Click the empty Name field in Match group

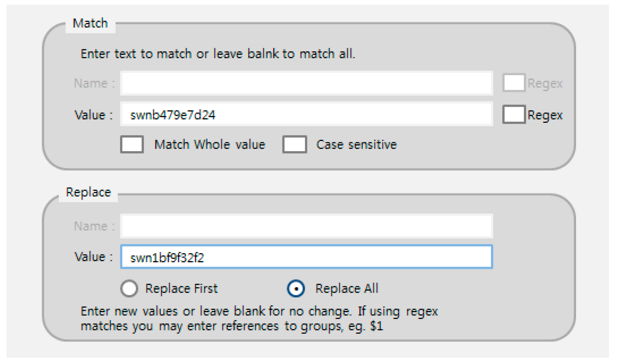point(307,83)
